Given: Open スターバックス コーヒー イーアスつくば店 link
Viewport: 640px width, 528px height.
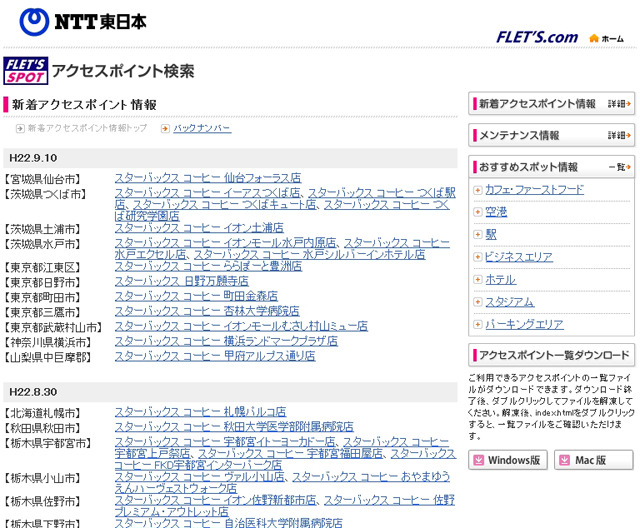Looking at the screenshot, I should pyautogui.click(x=207, y=193).
